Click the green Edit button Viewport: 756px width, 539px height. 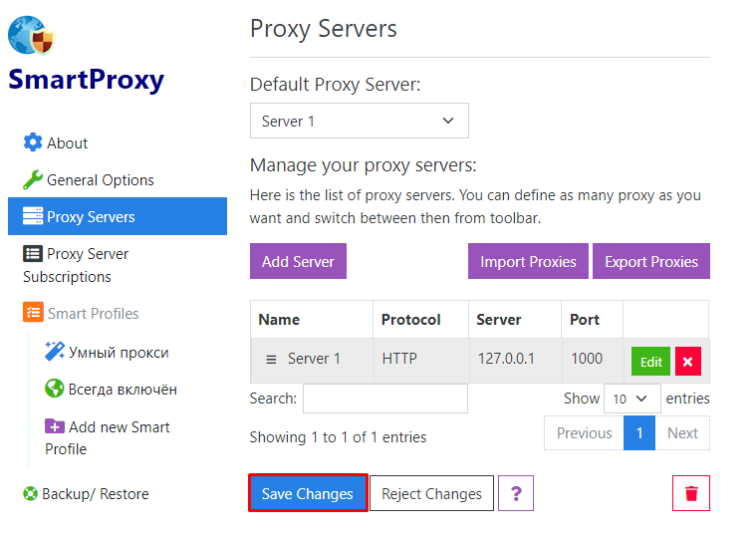tap(650, 361)
